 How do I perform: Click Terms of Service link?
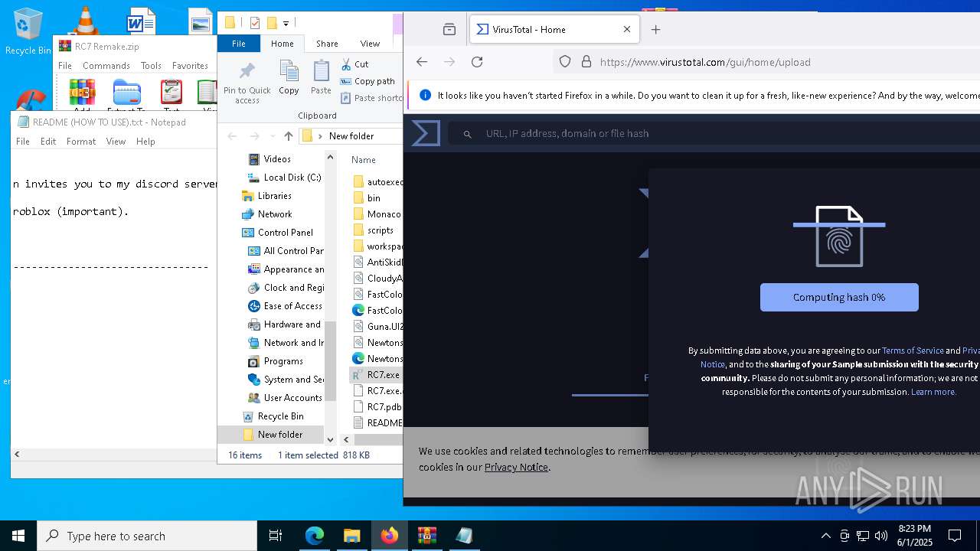(913, 350)
